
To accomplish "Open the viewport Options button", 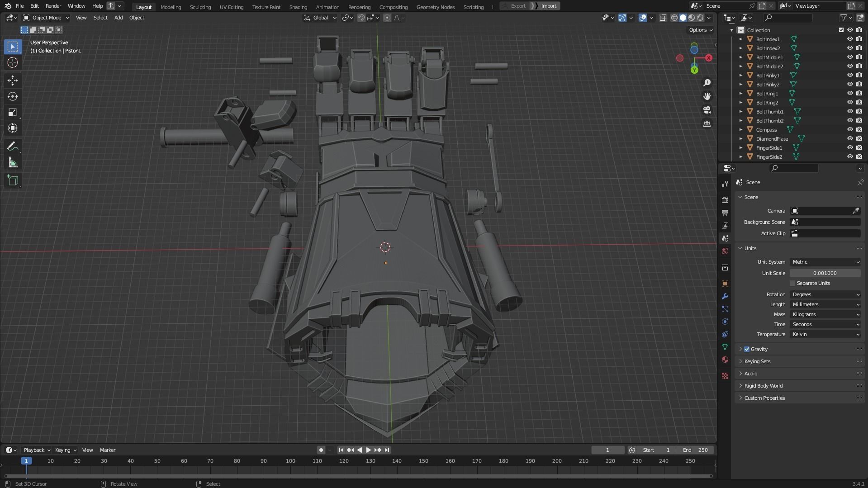I will point(700,30).
